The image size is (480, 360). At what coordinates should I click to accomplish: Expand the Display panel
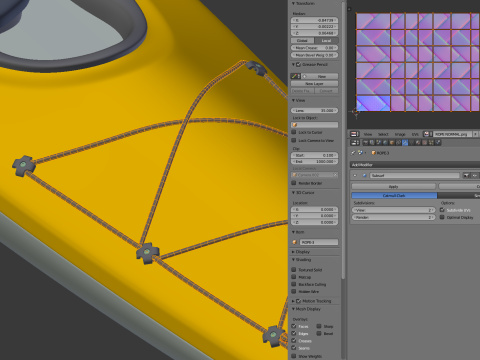pos(293,252)
